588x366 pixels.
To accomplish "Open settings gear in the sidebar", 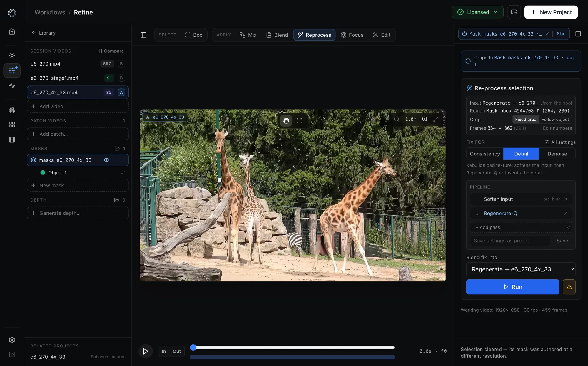I will pos(12,340).
